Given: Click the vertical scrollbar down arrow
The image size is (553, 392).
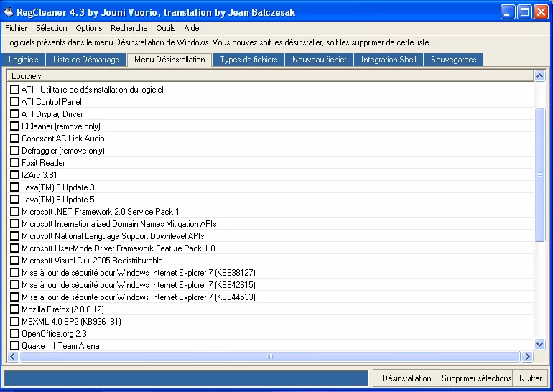Looking at the screenshot, I should 540,345.
